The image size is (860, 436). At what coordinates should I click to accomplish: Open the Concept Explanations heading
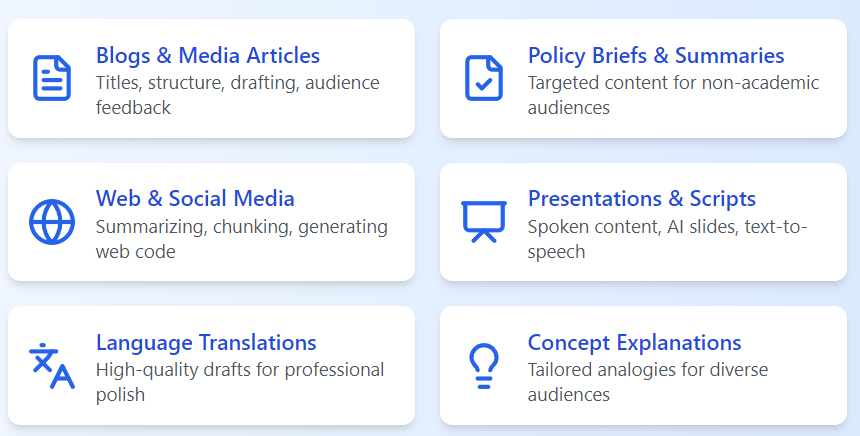tap(635, 343)
